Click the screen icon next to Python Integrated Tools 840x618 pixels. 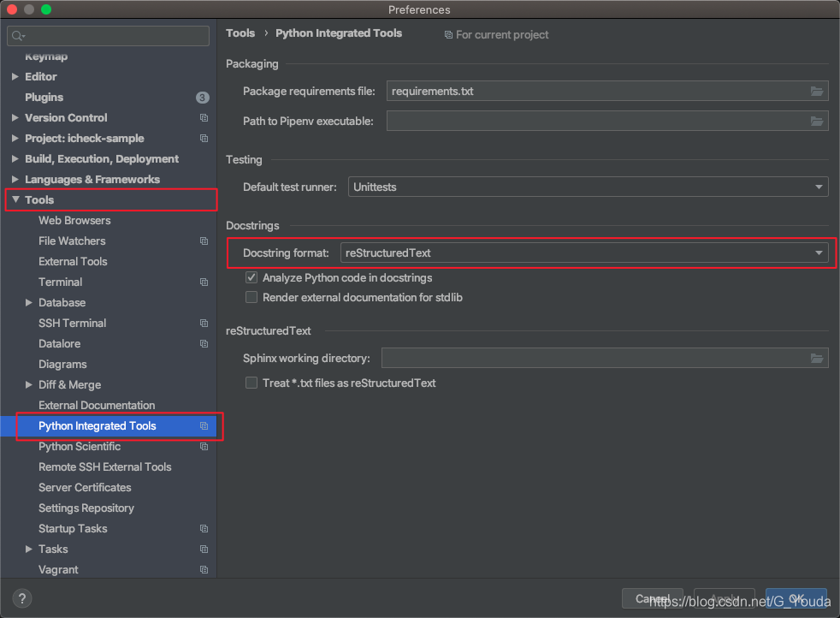point(203,425)
